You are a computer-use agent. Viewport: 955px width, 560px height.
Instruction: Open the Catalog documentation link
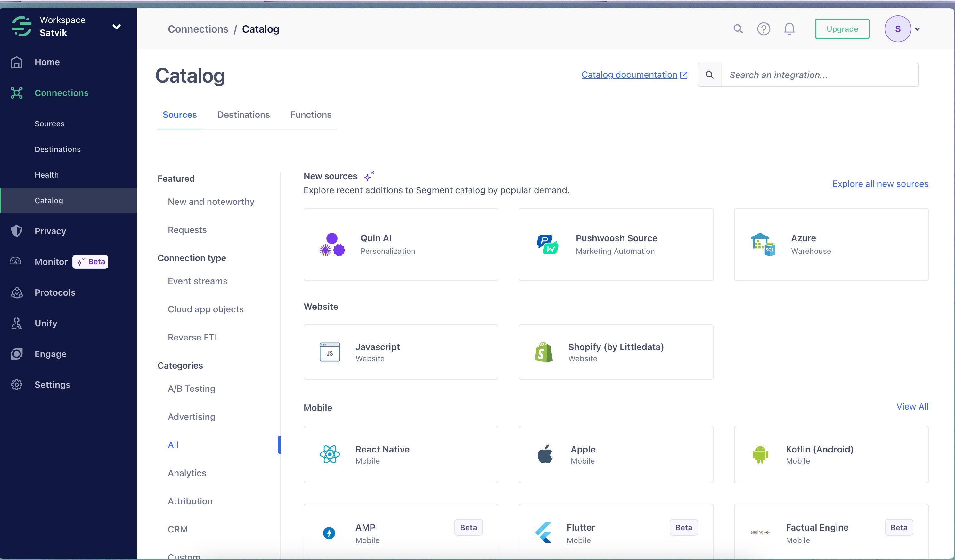(x=634, y=75)
